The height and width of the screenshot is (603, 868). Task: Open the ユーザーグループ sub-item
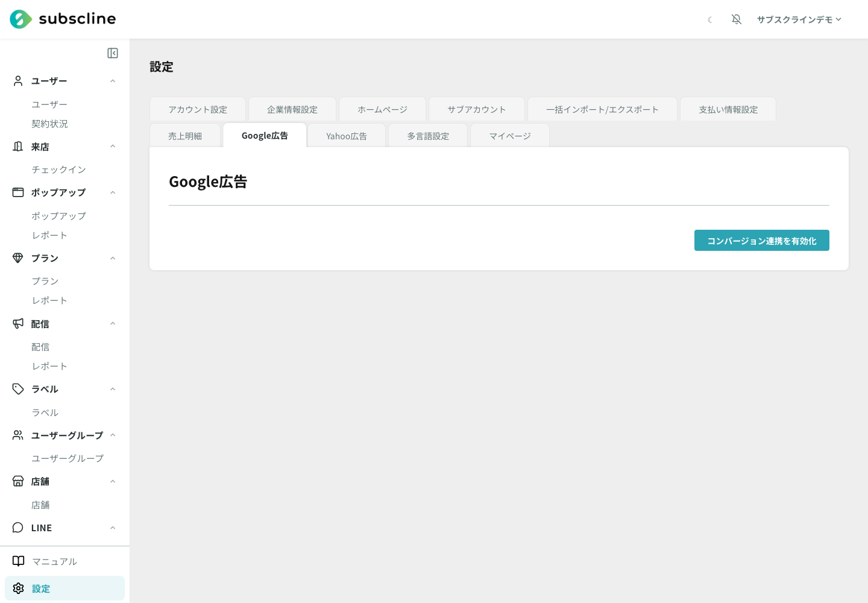click(x=68, y=458)
